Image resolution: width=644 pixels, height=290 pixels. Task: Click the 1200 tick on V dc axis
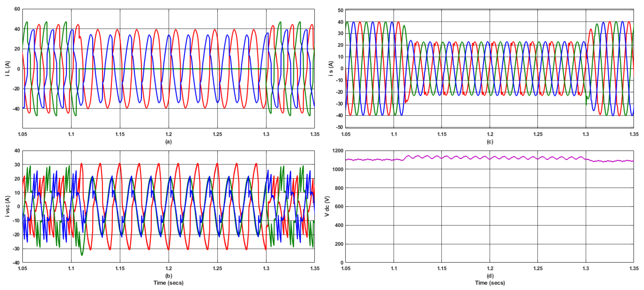[x=338, y=151]
